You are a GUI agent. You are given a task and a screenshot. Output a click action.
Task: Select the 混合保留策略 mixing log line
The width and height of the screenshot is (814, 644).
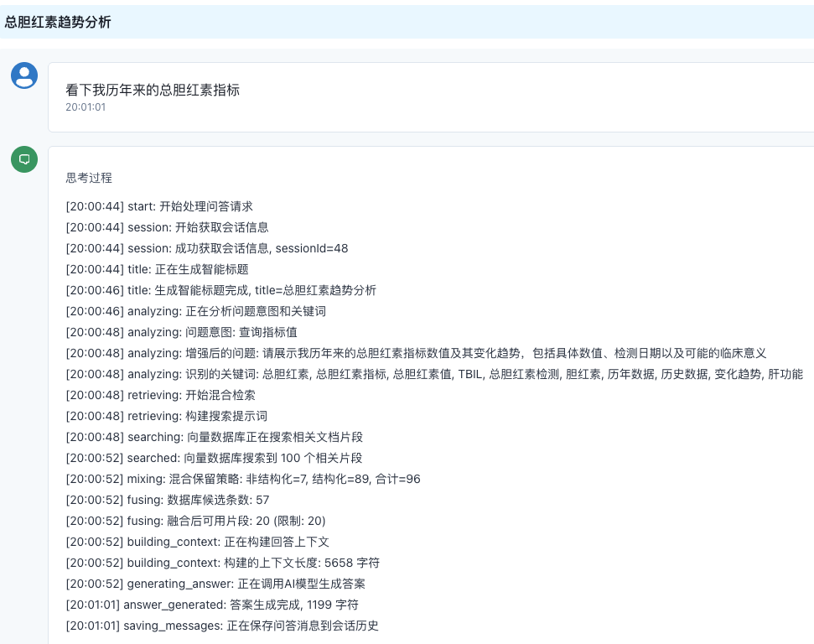(243, 479)
